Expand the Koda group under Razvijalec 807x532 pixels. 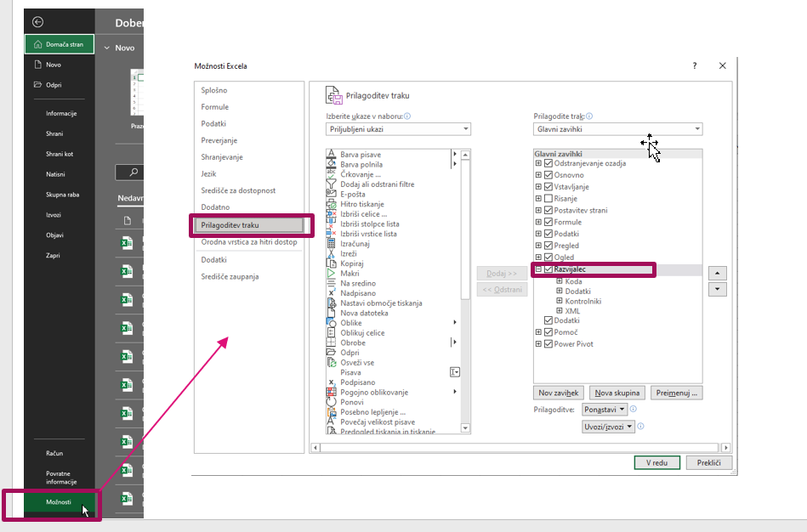[560, 281]
